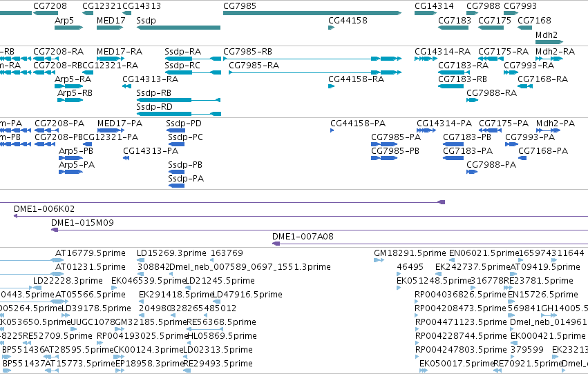The height and width of the screenshot is (374, 588).
Task: Open the AT16779.5prime EST label
Action: coord(90,253)
